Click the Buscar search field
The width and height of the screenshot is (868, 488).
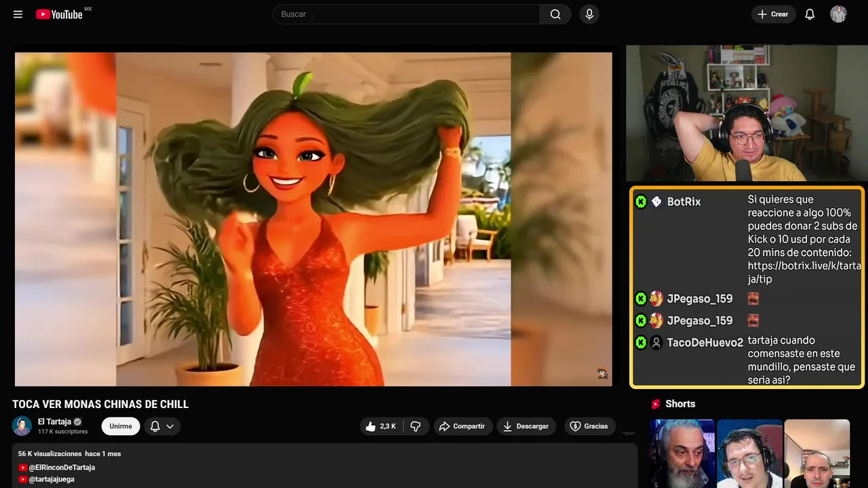[406, 14]
